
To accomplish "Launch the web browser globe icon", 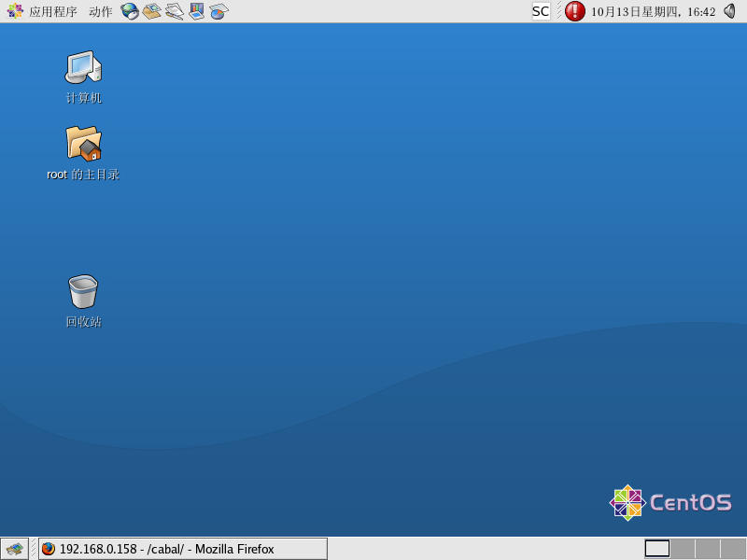I will click(x=130, y=11).
